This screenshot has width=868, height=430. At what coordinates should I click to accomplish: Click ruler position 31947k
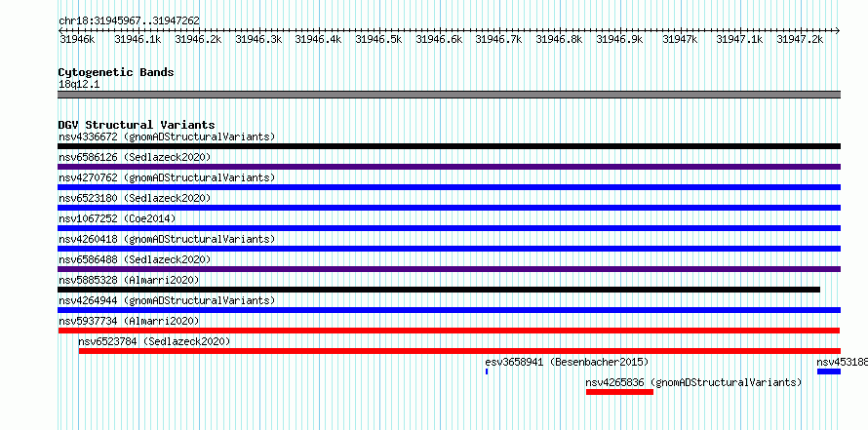point(679,39)
